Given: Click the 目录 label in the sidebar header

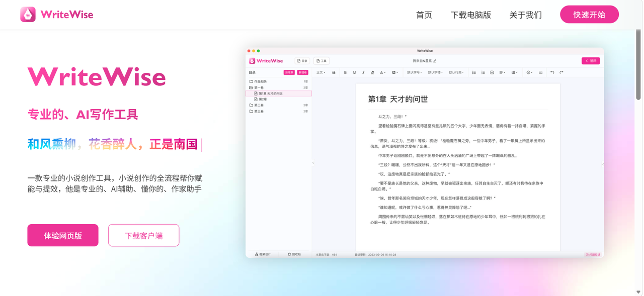Looking at the screenshot, I should click(x=252, y=73).
